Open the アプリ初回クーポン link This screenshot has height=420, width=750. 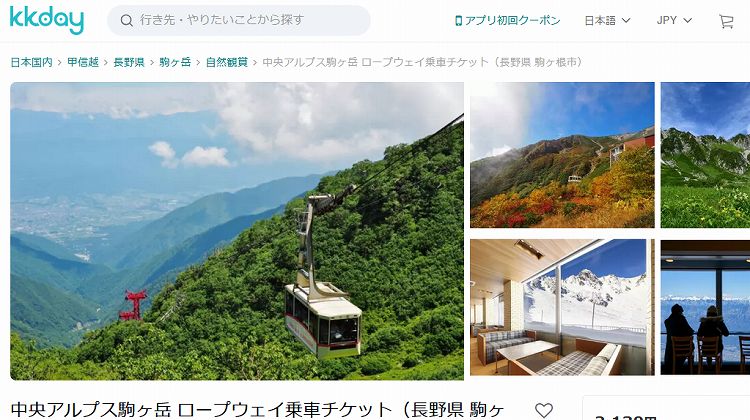pyautogui.click(x=507, y=21)
